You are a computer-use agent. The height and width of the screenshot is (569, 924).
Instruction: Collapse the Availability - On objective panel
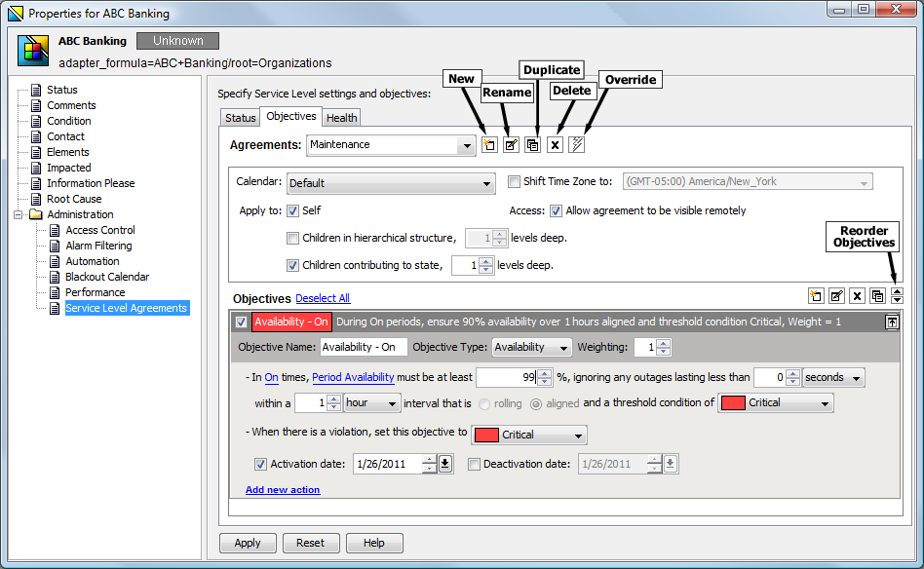pos(892,322)
